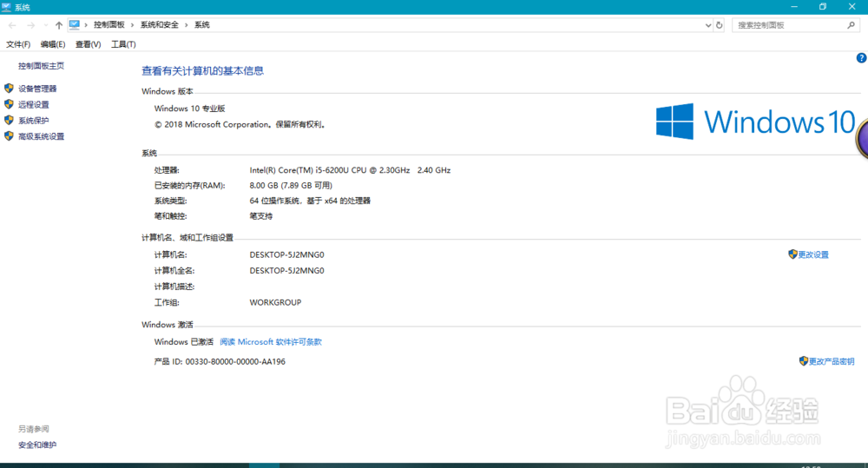Screen dimensions: 868x468
Task: Go back with the back arrow
Action: click(x=12, y=25)
